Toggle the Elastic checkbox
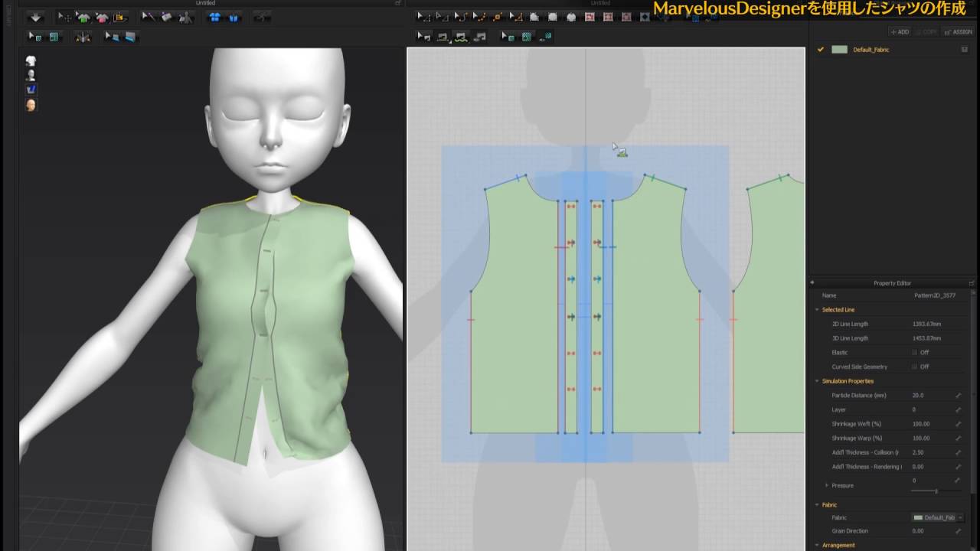Screen dimensions: 980x551 point(914,352)
